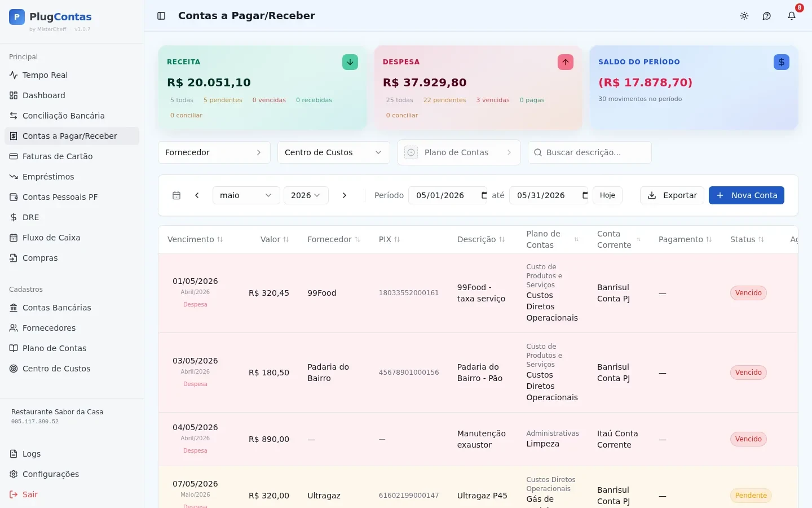Screen dimensions: 812x508
Task: Click the period start date 05/01/2026
Action: tap(448, 195)
